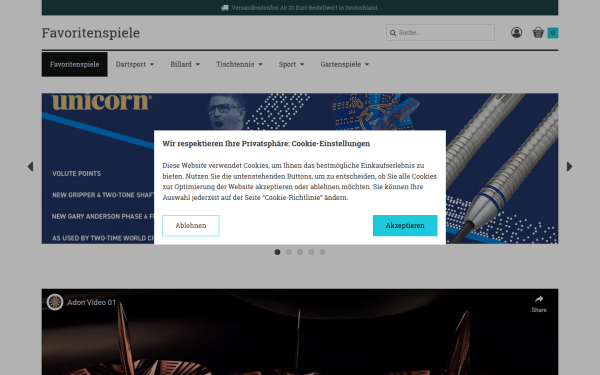Click the delivery truck icon in top bar
This screenshot has width=600, height=375.
click(x=225, y=8)
